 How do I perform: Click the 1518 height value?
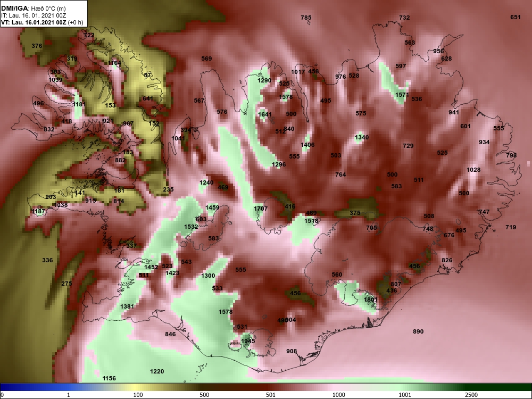pos(311,221)
